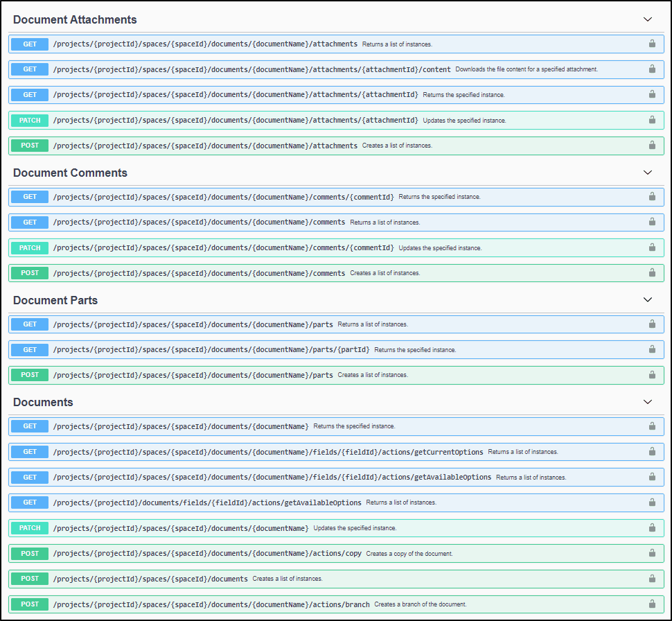Screen dimensions: 672x621
Task: Click lock icon on attachment content download row
Action: point(652,69)
